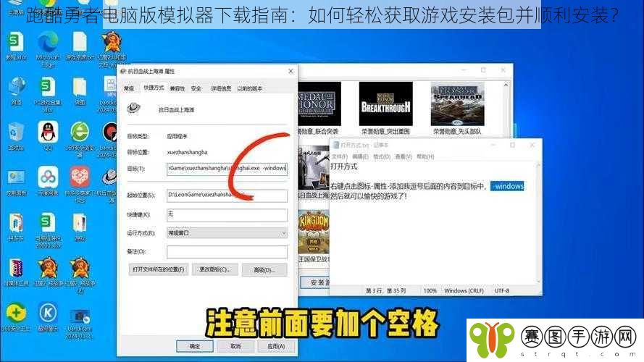Open the Notepad Edit (编辑) menu

tap(360, 157)
